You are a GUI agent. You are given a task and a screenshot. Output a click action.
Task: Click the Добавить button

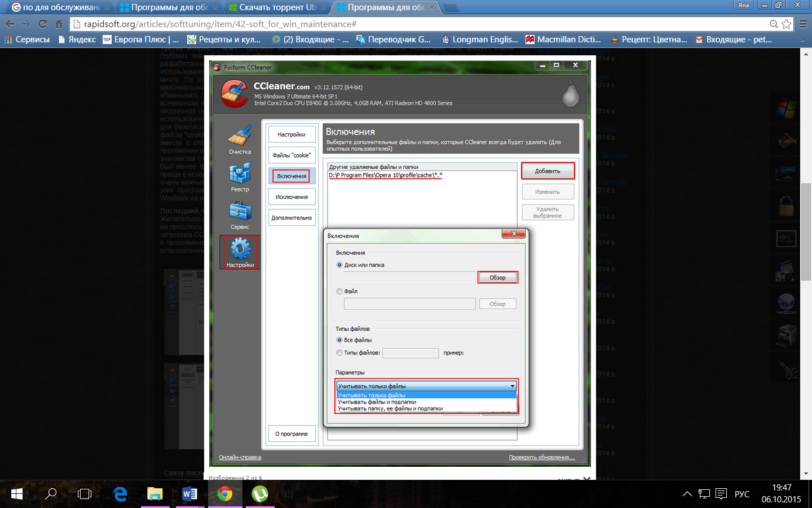548,171
